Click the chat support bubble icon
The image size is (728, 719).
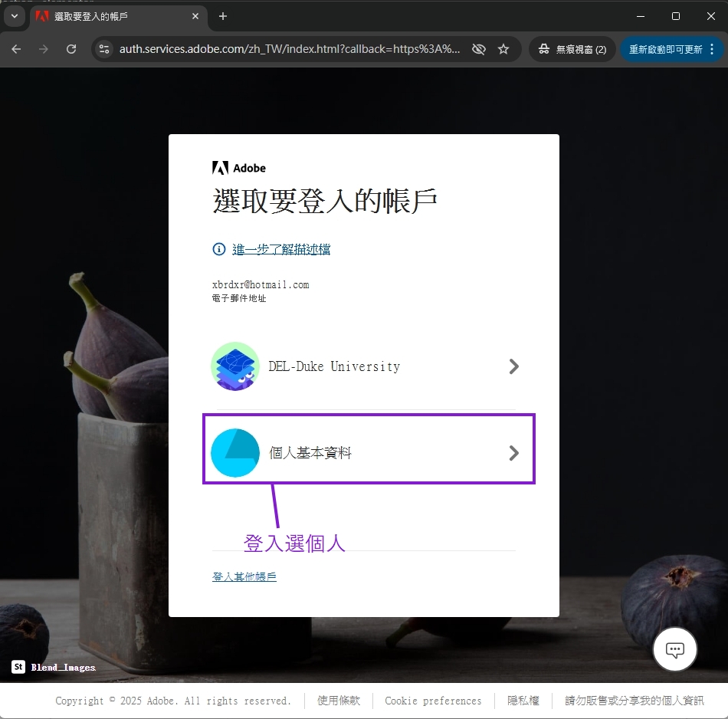tap(674, 650)
